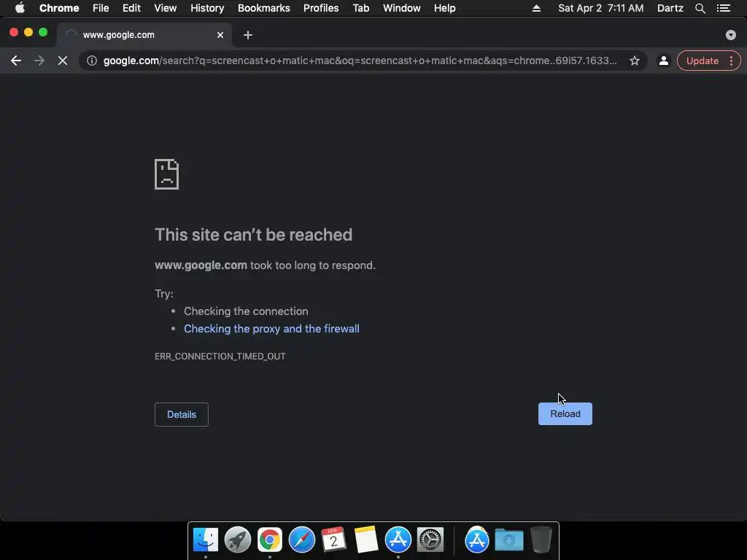Open the Downloads folder in Dock
Screen dimensions: 747x560
[508, 540]
